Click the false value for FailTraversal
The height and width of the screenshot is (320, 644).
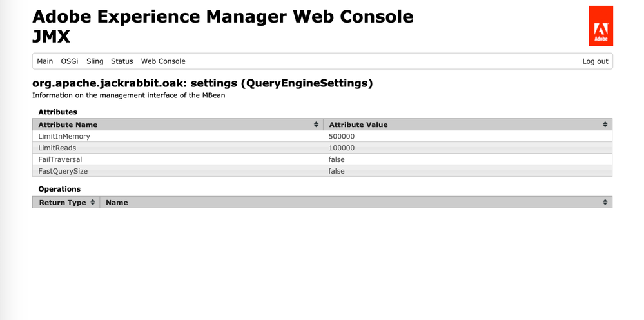pyautogui.click(x=337, y=159)
